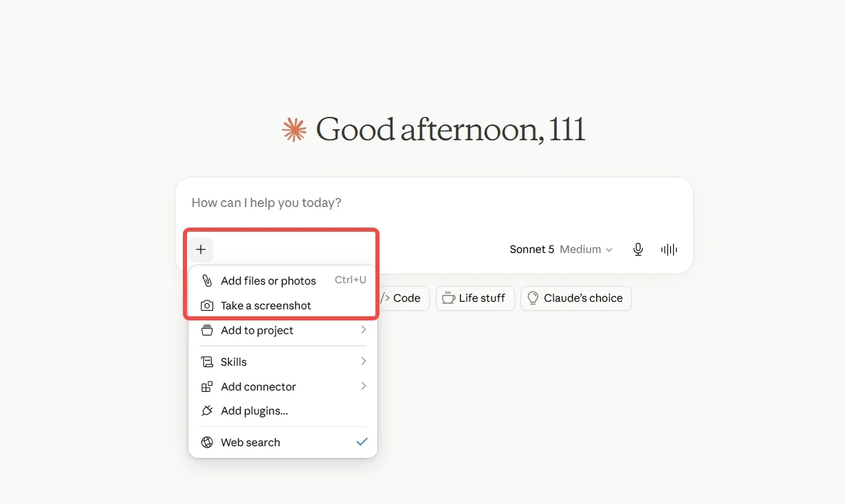Image resolution: width=845 pixels, height=504 pixels.
Task: Click the Skills scroll icon
Action: tap(207, 362)
